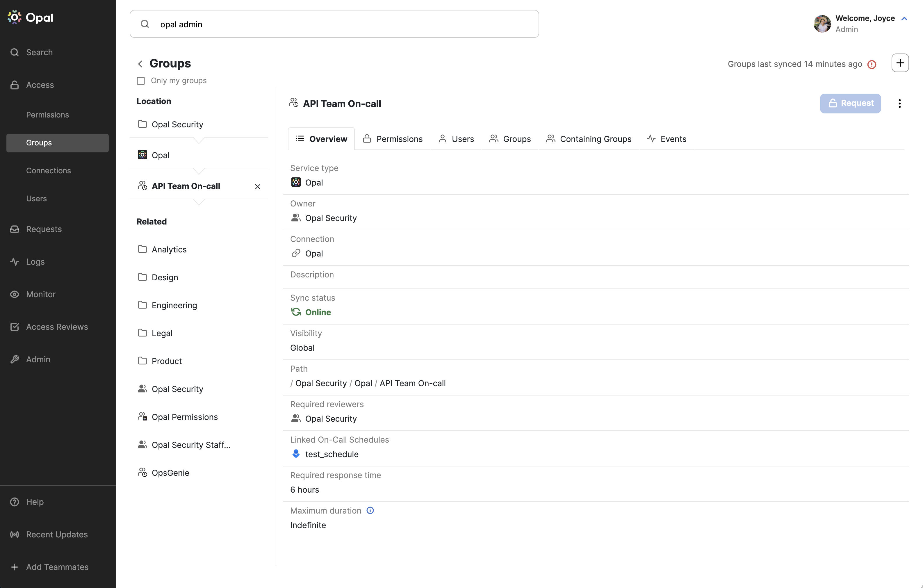Click the Online sync status icon
The width and height of the screenshot is (923, 588).
click(296, 312)
